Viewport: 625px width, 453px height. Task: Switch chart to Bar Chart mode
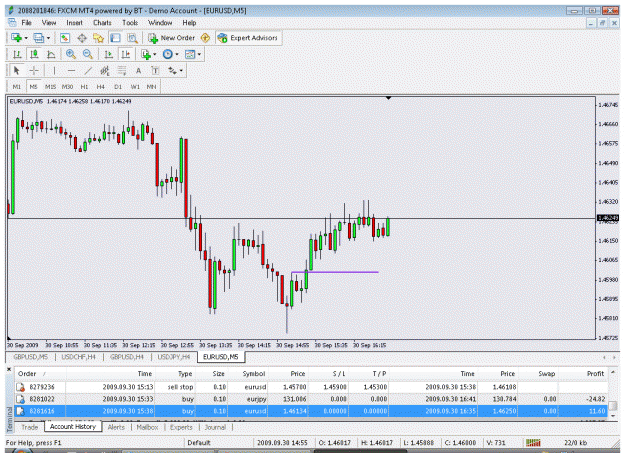(x=17, y=54)
